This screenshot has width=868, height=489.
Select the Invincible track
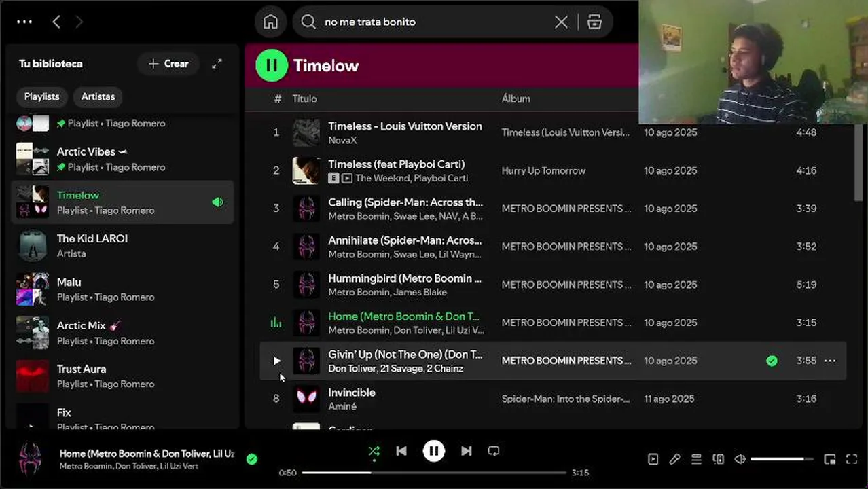(x=352, y=393)
